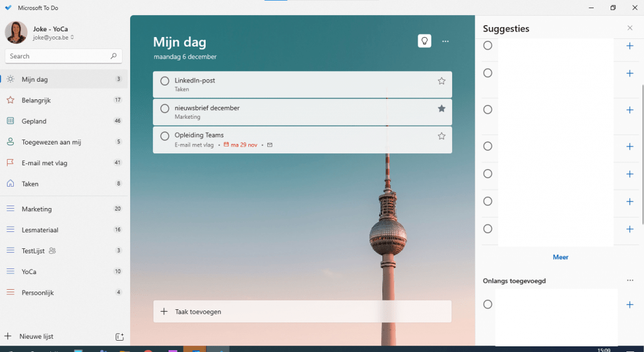Expand account switcher next to joke@yoca.be

72,37
